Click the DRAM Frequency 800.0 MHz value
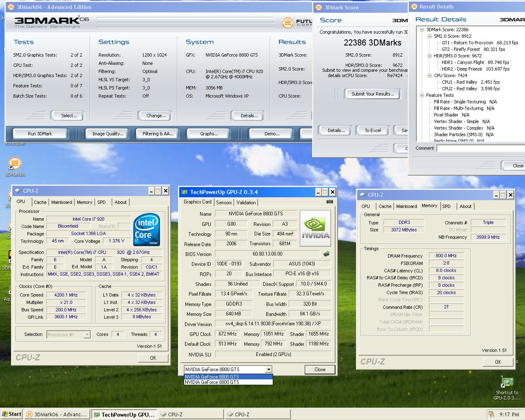Viewport: 525px width, 420px height. (x=446, y=256)
